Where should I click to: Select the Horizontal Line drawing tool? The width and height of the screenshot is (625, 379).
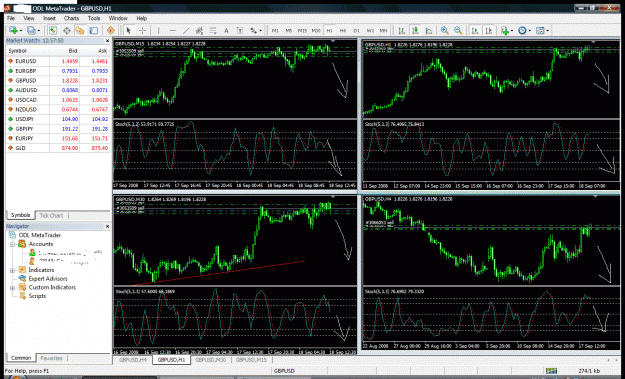172,30
